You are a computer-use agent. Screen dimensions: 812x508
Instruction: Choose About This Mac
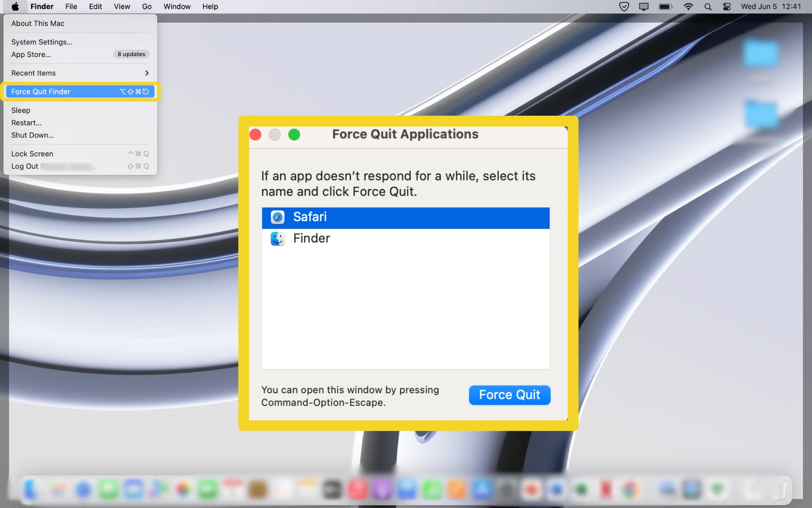pos(80,24)
